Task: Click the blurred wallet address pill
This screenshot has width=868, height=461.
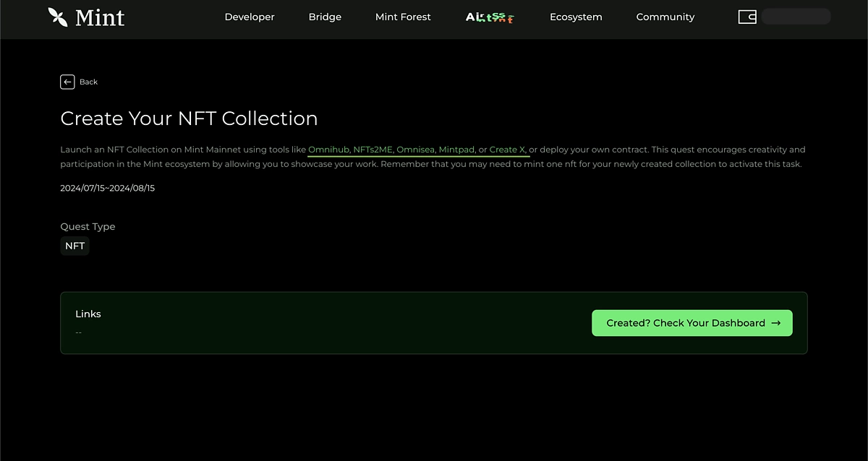Action: [796, 17]
